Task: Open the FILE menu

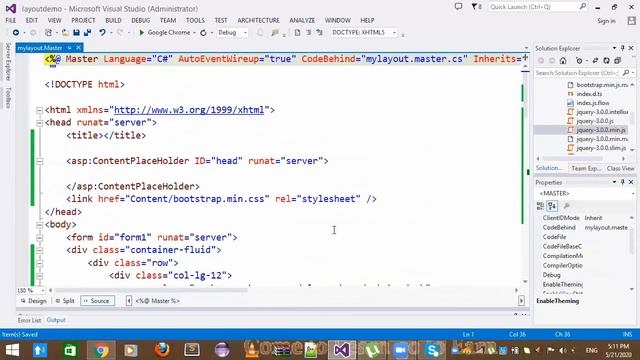Action: coord(11,20)
